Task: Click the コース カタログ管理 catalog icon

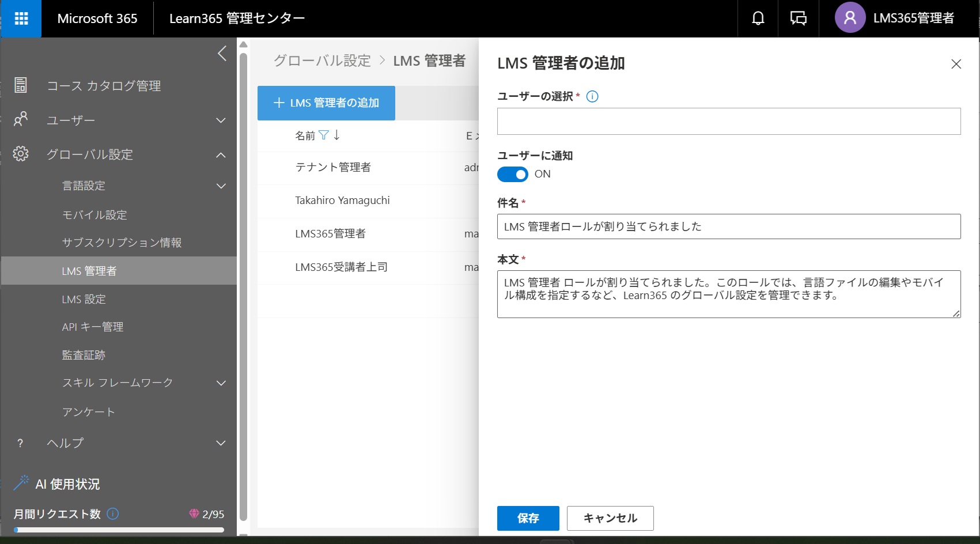Action: (21, 85)
